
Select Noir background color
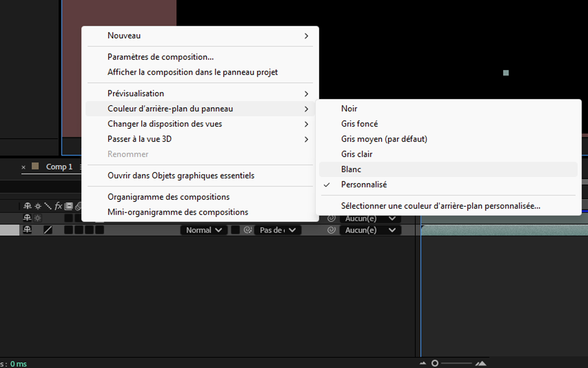[448, 109]
